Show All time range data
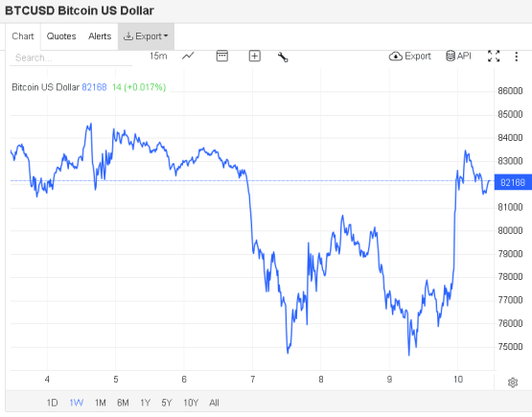This screenshot has width=532, height=417. click(214, 403)
